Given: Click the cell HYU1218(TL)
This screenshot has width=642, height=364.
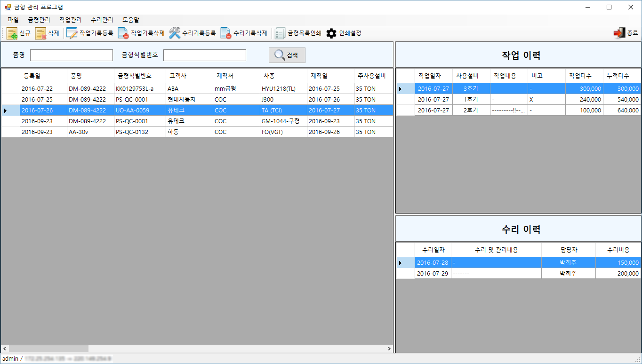Looking at the screenshot, I should [x=283, y=88].
